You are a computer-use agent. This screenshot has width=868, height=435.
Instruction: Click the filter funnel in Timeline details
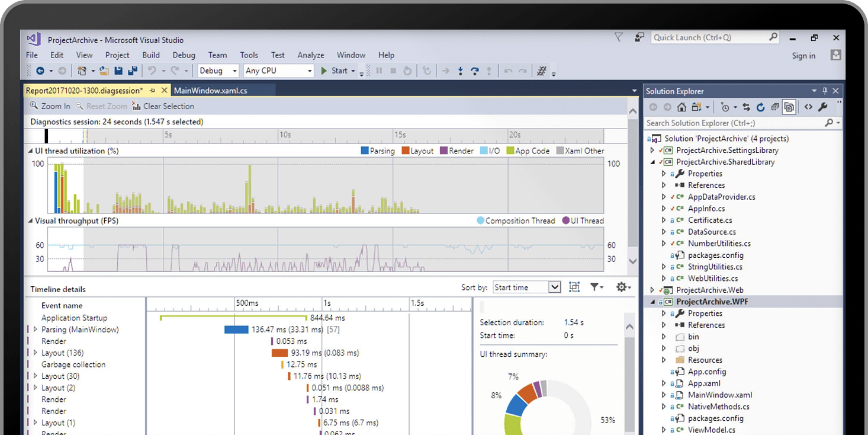[x=594, y=287]
